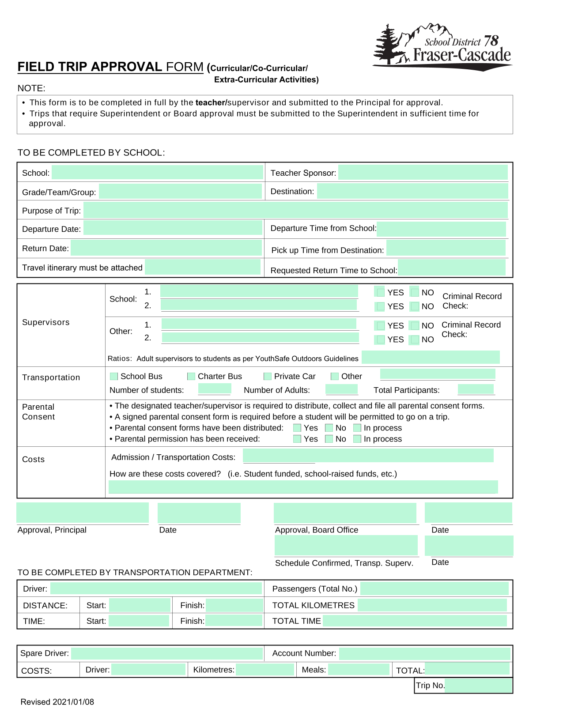Select the Departure Date field
Viewport: 563px width, 728px height.
173,228
